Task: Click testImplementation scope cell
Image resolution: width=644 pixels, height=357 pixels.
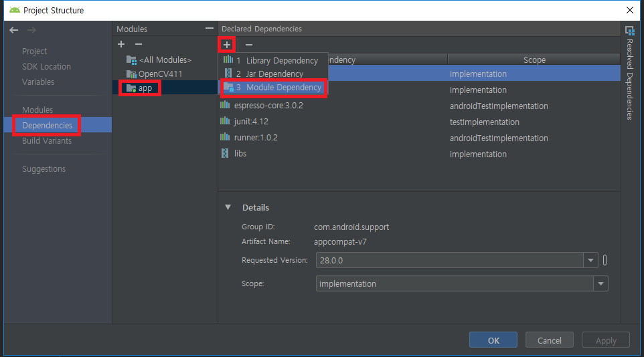Action: click(x=484, y=122)
